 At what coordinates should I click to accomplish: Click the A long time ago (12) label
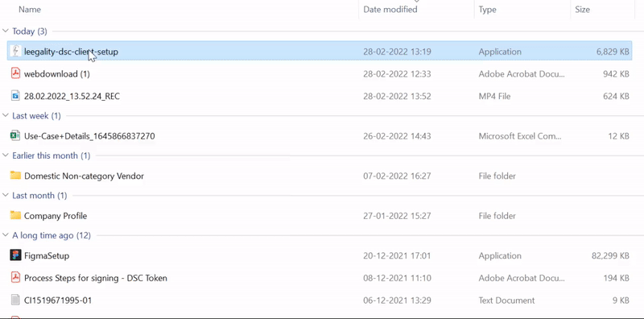(52, 235)
